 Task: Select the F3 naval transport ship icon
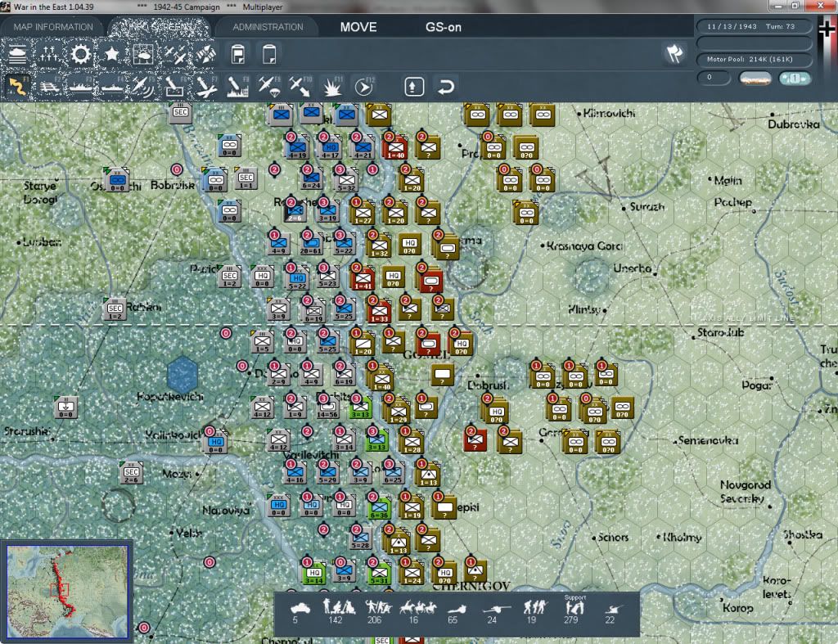[x=81, y=86]
